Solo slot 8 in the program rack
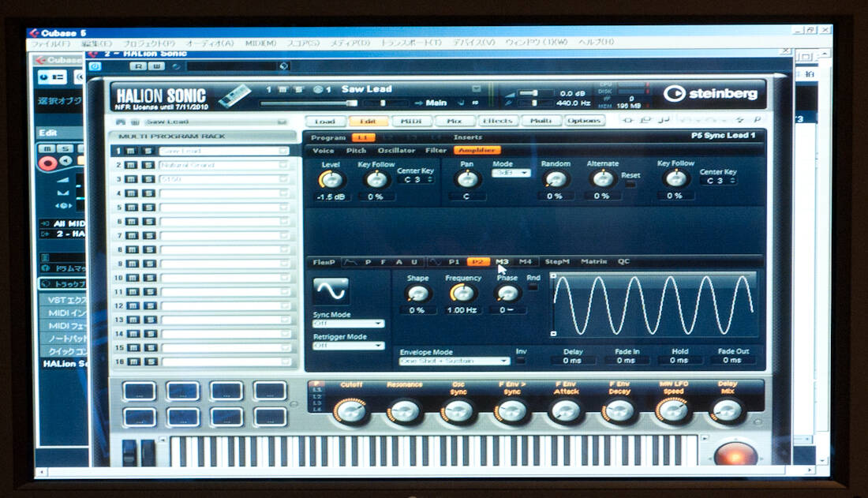868x498 pixels. pyautogui.click(x=149, y=249)
